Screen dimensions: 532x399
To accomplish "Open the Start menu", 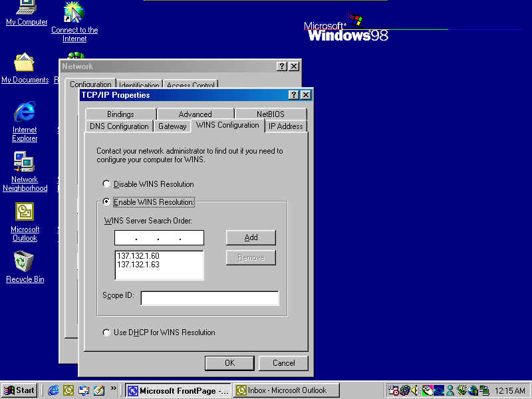I will point(19,390).
